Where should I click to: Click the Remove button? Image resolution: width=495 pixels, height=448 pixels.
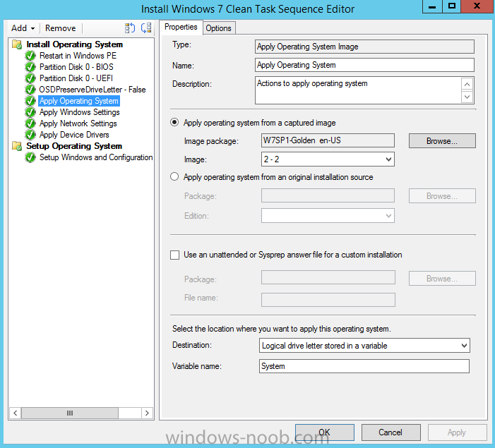point(60,28)
